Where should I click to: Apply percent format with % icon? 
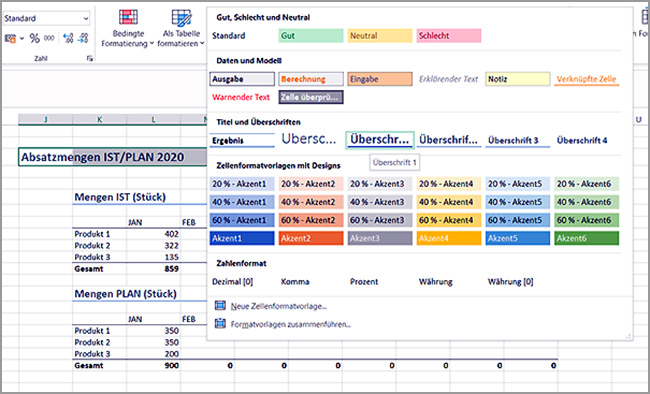[34, 39]
